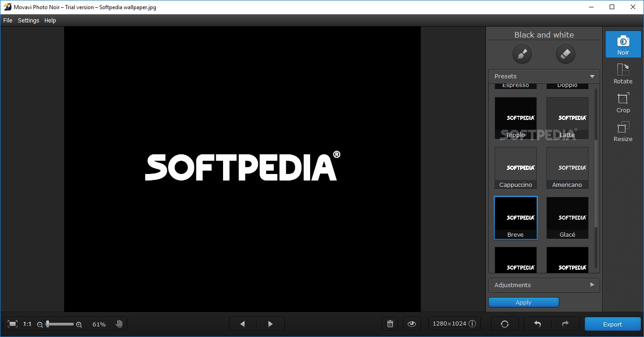This screenshot has width=644, height=337.
Task: Choose the Tripplo preset thumbnail
Action: 516,118
